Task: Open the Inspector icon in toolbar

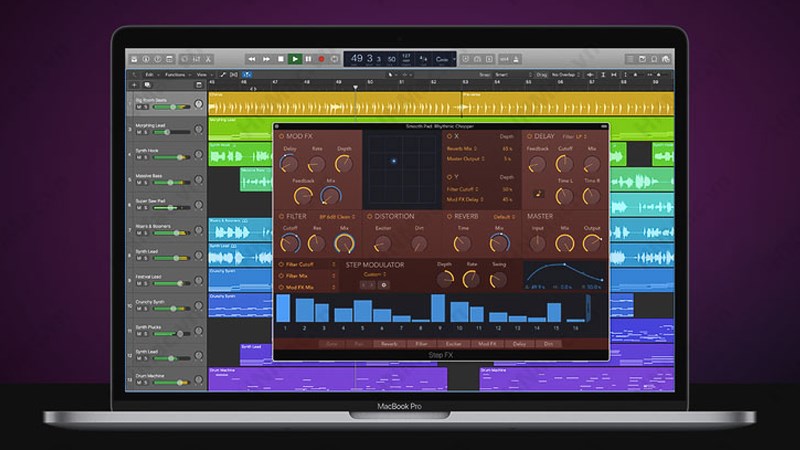Action: point(146,59)
